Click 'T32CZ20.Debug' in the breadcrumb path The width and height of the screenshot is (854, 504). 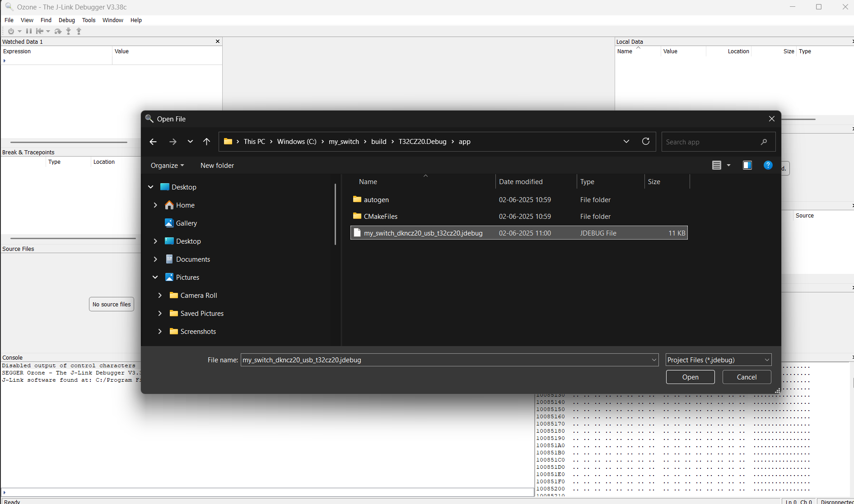click(x=422, y=142)
